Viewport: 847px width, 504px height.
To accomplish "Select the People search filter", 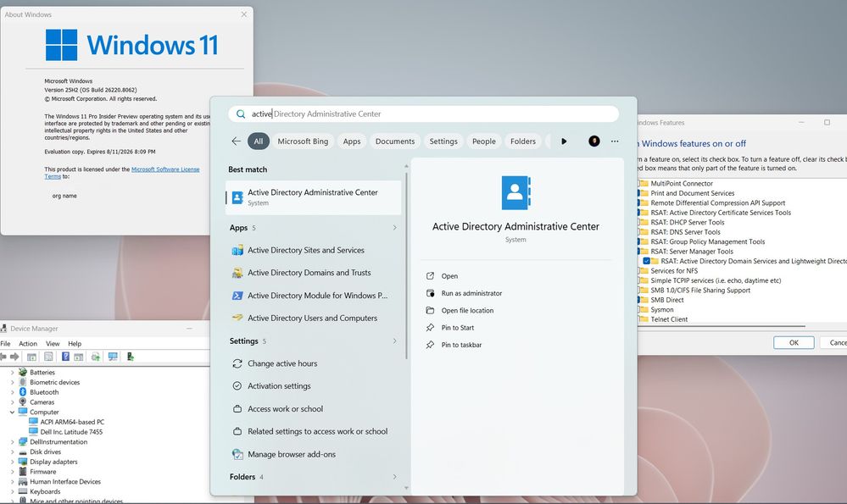I will click(x=484, y=141).
